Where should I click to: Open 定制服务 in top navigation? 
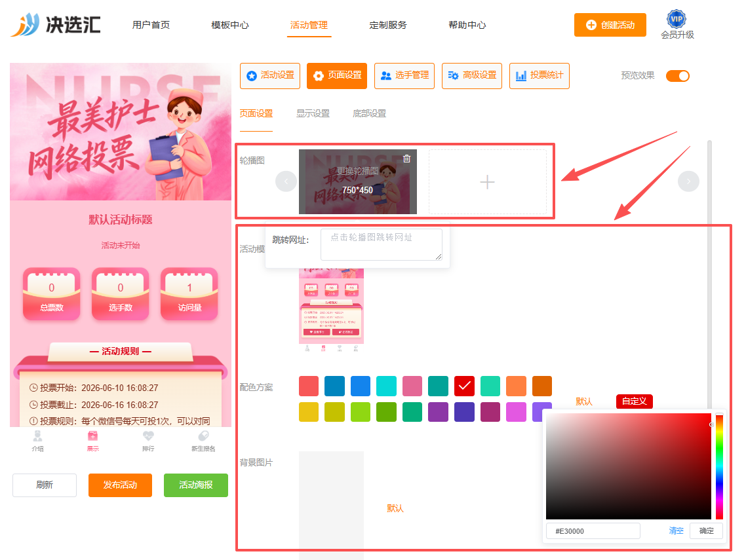coord(387,25)
